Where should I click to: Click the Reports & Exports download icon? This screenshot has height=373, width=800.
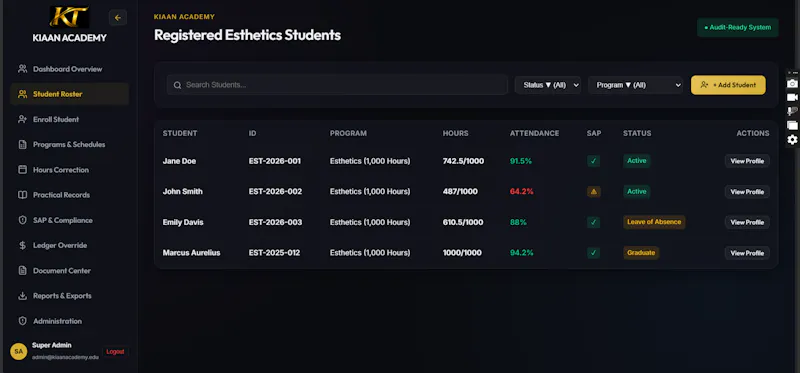tap(22, 296)
